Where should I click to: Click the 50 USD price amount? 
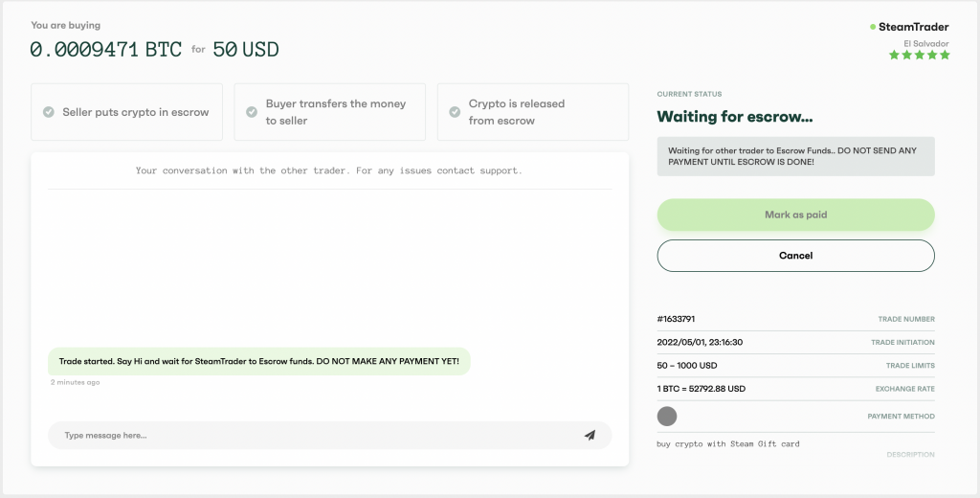(x=246, y=49)
